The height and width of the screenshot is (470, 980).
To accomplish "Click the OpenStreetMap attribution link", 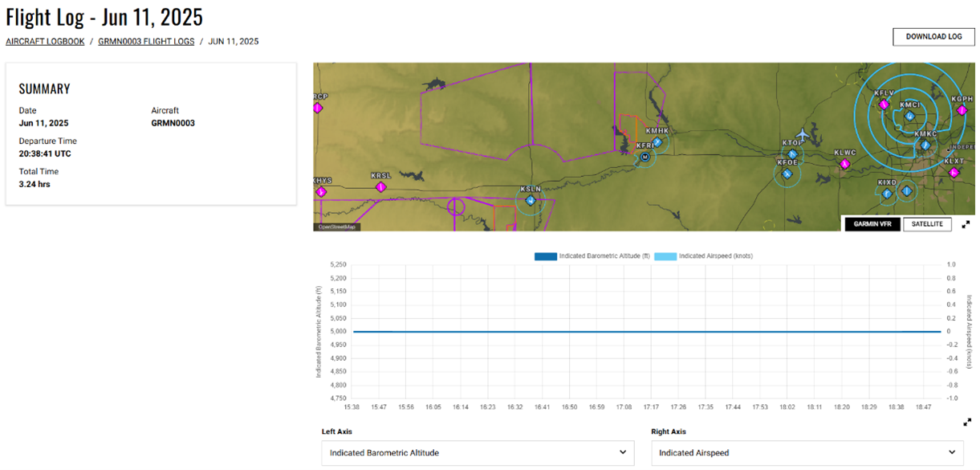I will pyautogui.click(x=336, y=227).
